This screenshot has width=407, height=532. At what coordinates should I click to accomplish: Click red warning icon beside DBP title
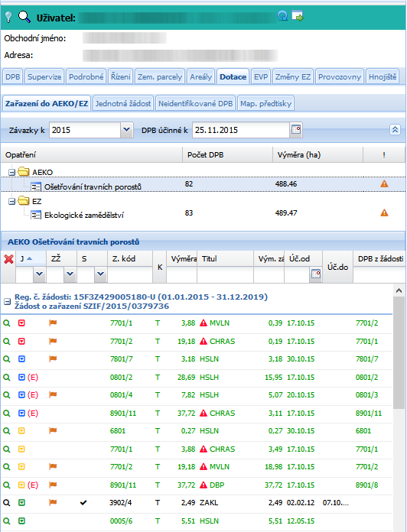coord(203,485)
